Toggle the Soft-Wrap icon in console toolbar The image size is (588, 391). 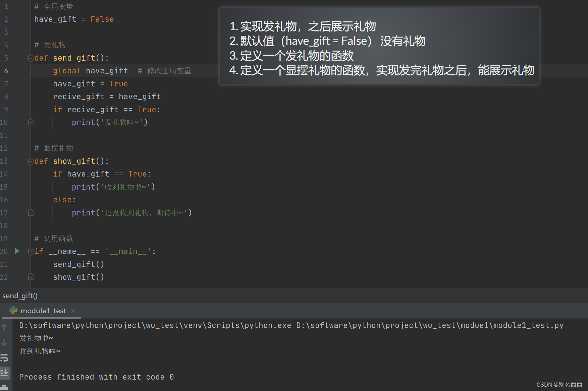(4, 358)
